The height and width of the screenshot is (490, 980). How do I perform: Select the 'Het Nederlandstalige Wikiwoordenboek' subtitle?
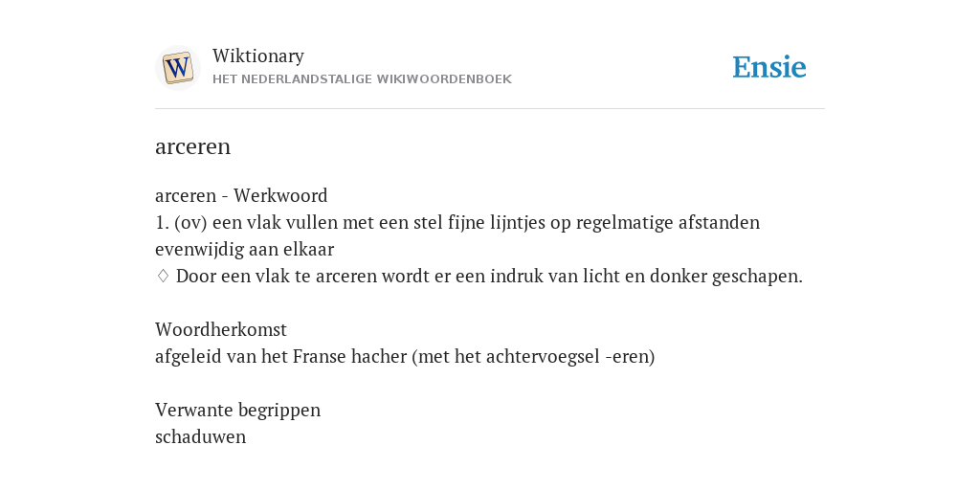click(x=362, y=79)
